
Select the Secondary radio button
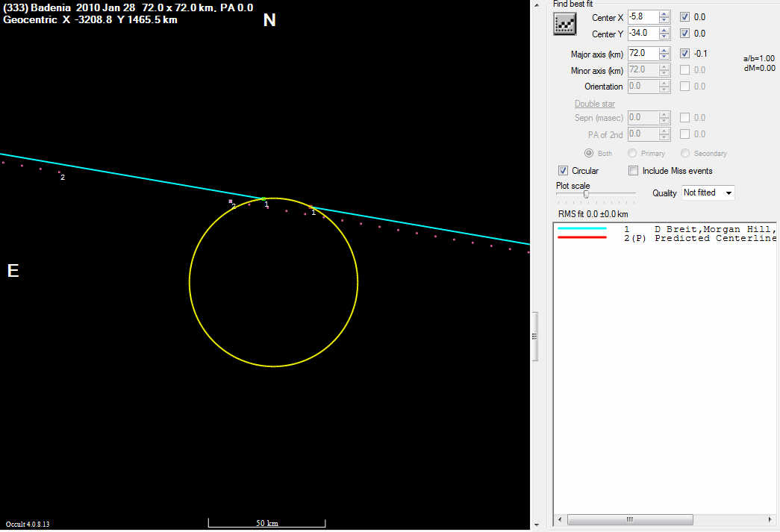[x=685, y=153]
